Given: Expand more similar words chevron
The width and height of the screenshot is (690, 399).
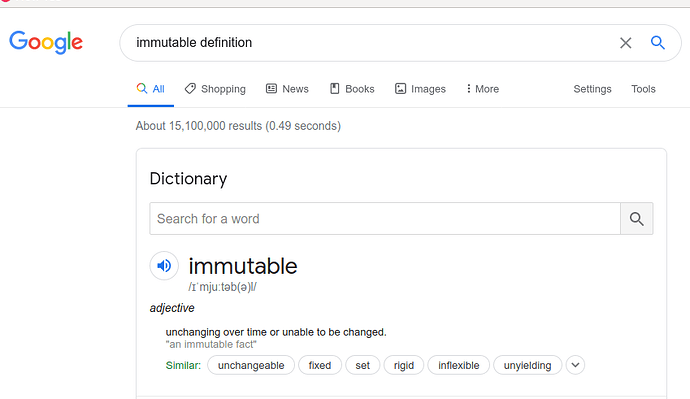Looking at the screenshot, I should [x=575, y=365].
